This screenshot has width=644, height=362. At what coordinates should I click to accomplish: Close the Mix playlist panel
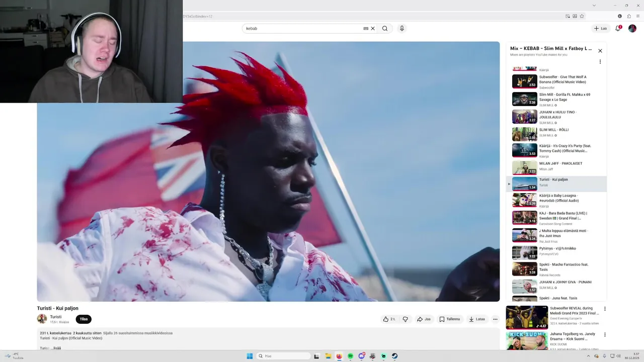point(600,51)
